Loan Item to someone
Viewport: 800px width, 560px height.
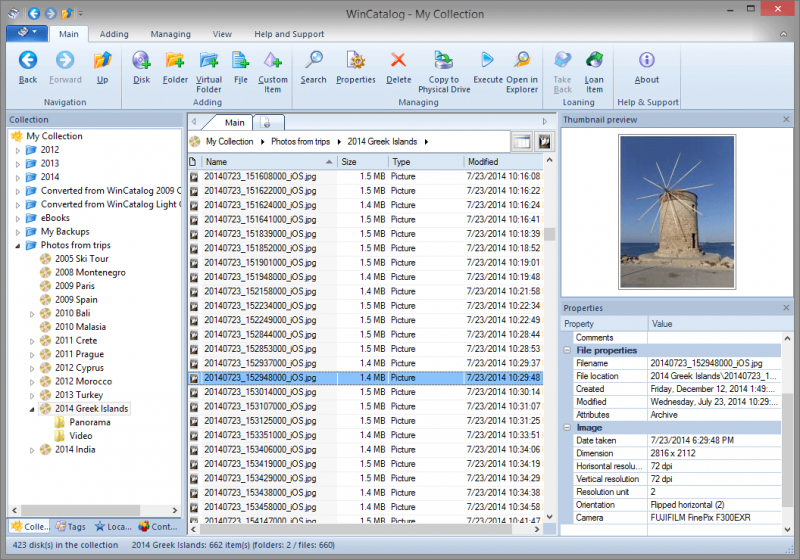[594, 71]
